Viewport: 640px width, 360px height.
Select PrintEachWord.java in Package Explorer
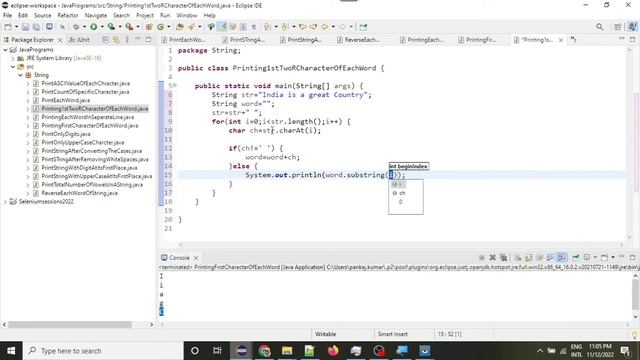66,100
